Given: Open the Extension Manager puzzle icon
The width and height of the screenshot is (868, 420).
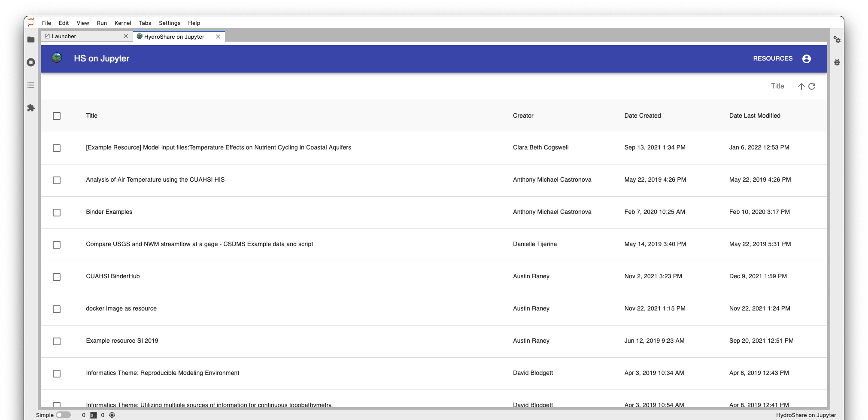Looking at the screenshot, I should point(31,108).
